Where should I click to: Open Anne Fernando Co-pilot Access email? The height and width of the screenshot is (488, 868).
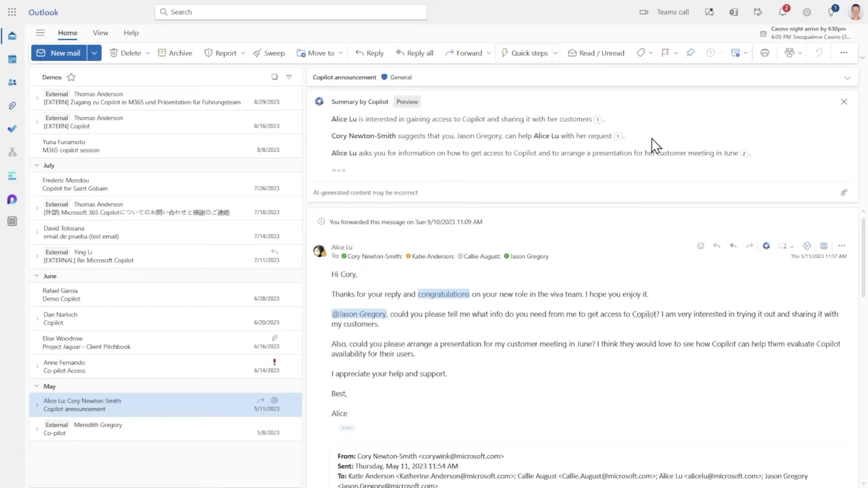pyautogui.click(x=165, y=367)
